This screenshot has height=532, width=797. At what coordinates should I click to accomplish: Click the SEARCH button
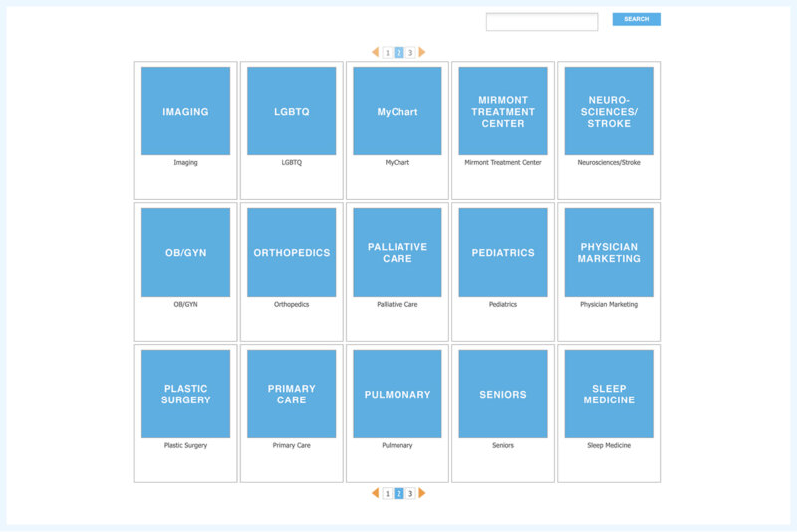tap(636, 19)
